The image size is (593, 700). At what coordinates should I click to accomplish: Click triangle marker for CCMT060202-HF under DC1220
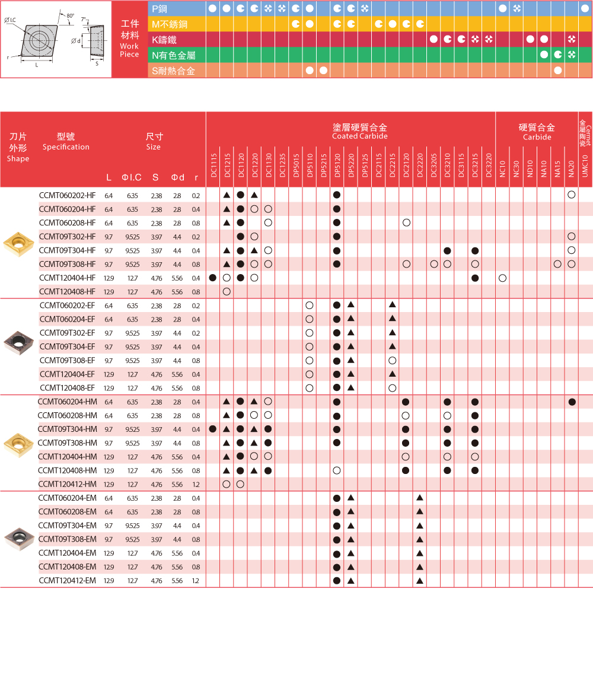(254, 195)
